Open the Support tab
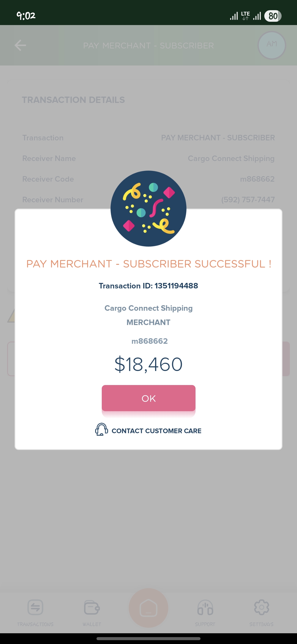The image size is (297, 644). pyautogui.click(x=205, y=612)
